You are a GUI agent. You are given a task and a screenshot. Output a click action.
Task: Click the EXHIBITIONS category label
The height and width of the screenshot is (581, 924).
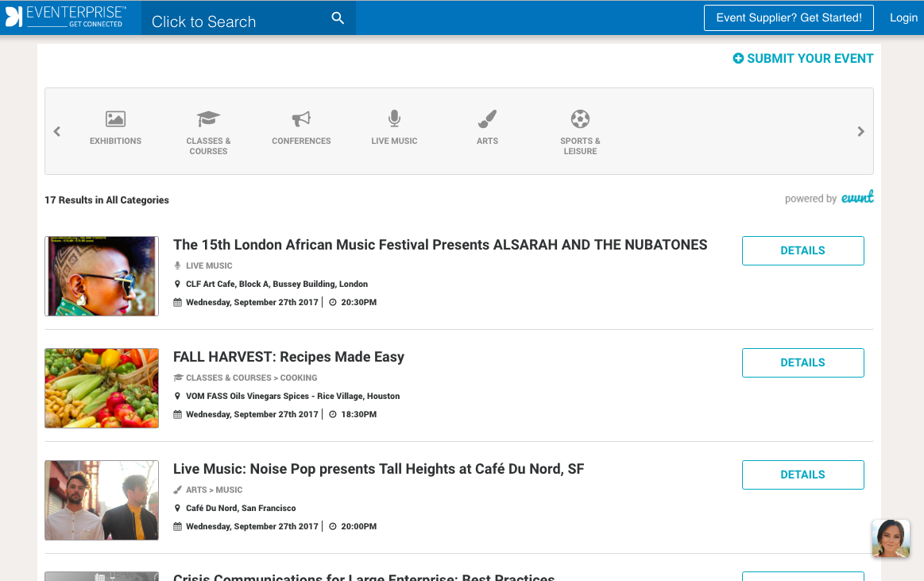click(x=115, y=141)
